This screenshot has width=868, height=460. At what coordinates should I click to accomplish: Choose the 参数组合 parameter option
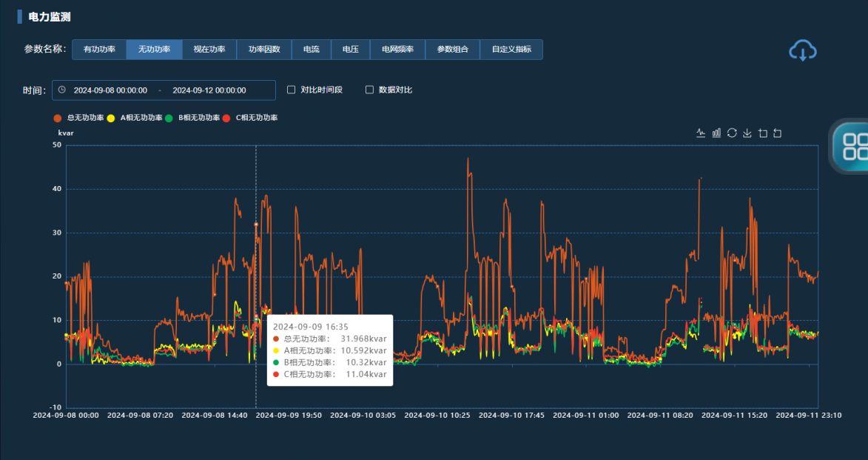coord(452,50)
